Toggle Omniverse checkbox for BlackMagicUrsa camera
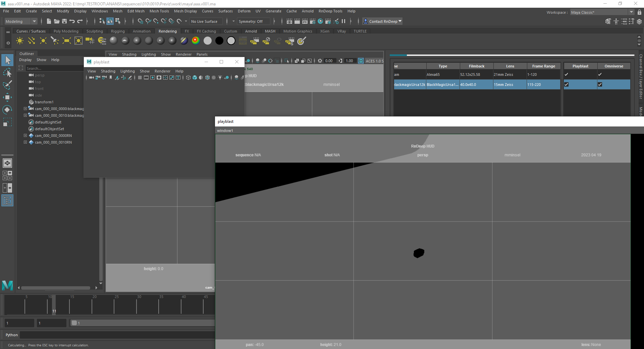 (600, 85)
